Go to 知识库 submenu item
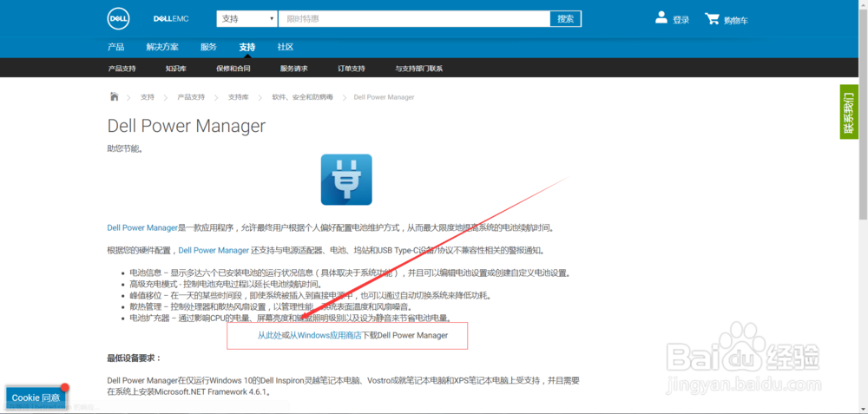868x414 pixels. [176, 69]
